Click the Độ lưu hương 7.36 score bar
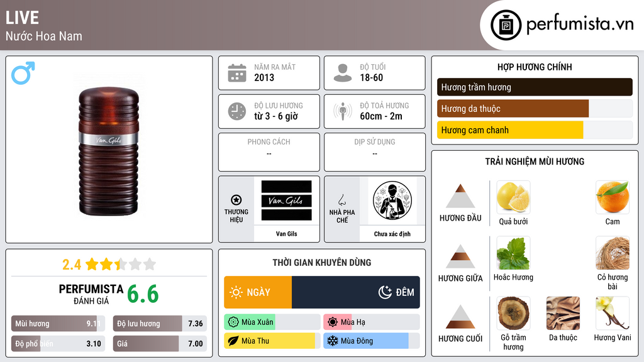The width and height of the screenshot is (644, 362). pos(160,324)
